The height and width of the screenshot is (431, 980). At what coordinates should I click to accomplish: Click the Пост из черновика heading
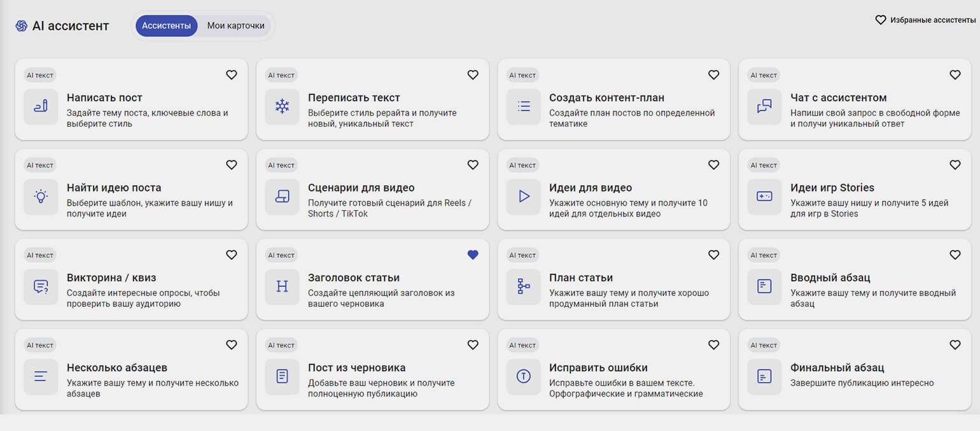(x=356, y=368)
